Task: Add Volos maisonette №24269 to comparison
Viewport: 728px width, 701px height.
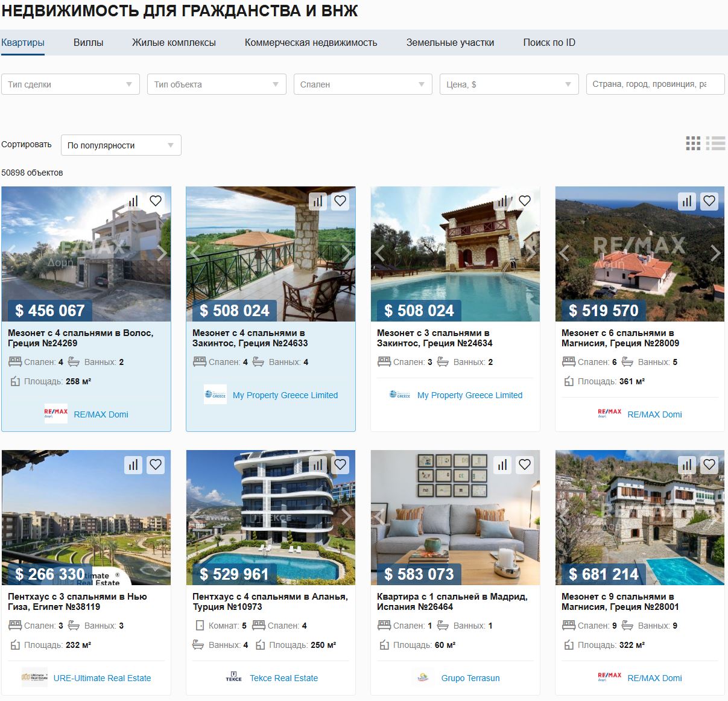Action: point(133,201)
